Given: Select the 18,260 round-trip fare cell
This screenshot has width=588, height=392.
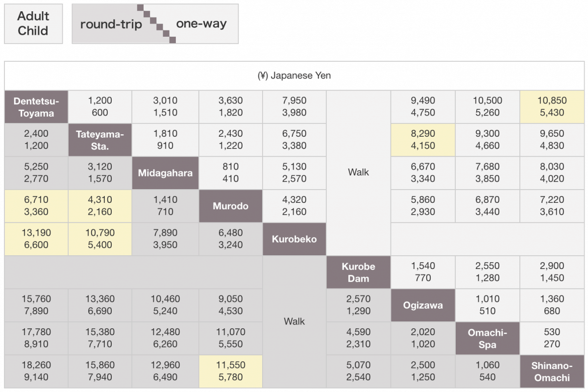Looking at the screenshot, I should [36, 371].
